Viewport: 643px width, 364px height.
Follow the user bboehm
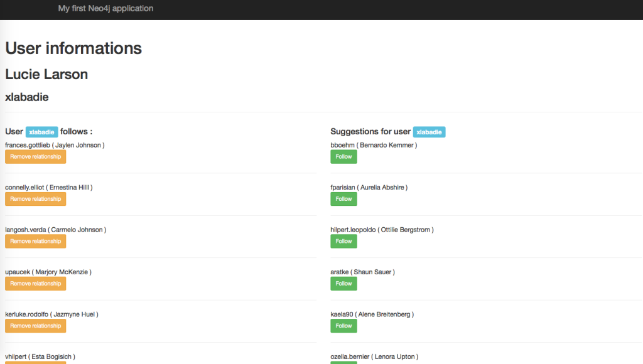[343, 156]
